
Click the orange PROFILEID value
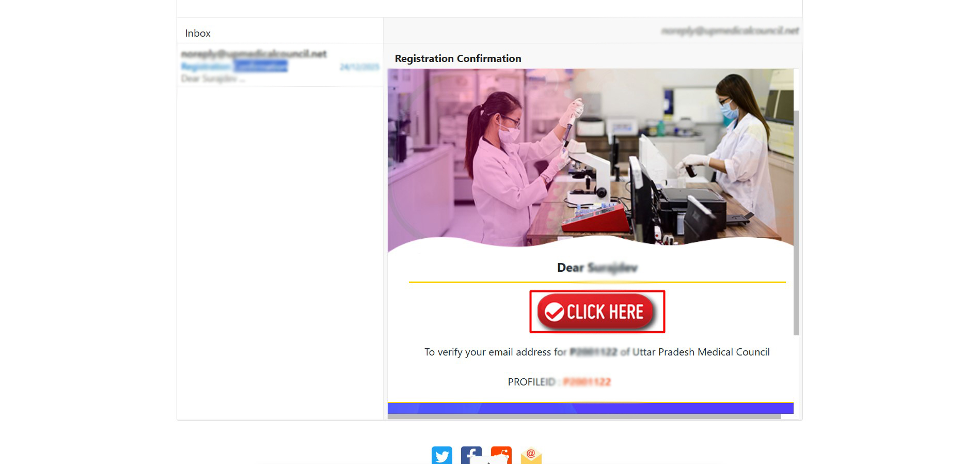coord(587,382)
